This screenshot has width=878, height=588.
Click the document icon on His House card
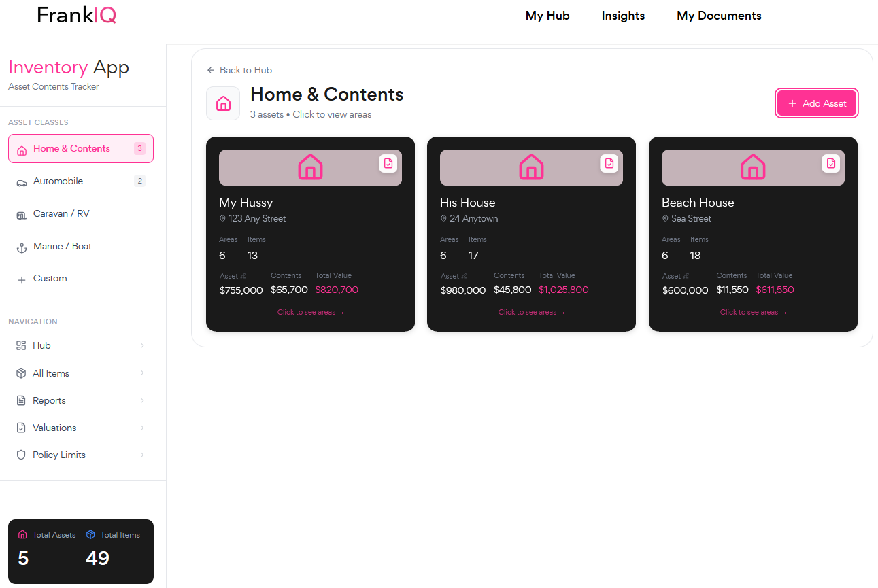[609, 163]
